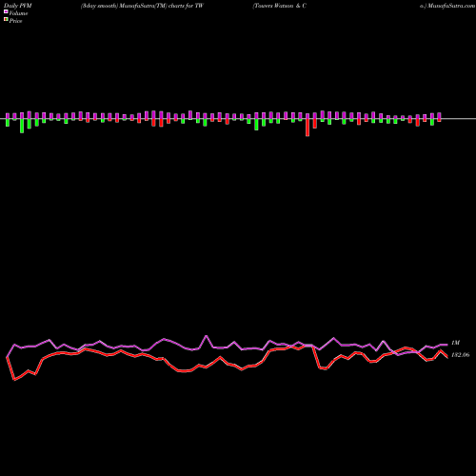Click the 182.06 price value label
476x476 pixels.
point(461,355)
